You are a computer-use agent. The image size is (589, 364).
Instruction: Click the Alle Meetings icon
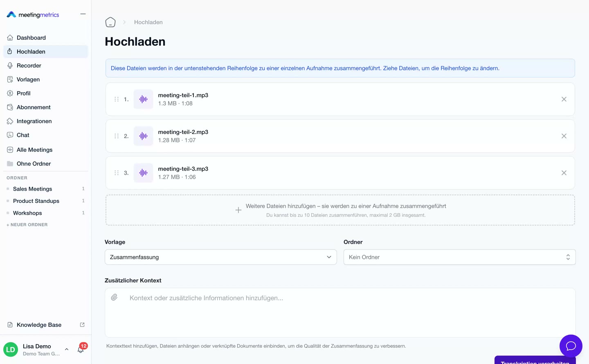(10, 150)
